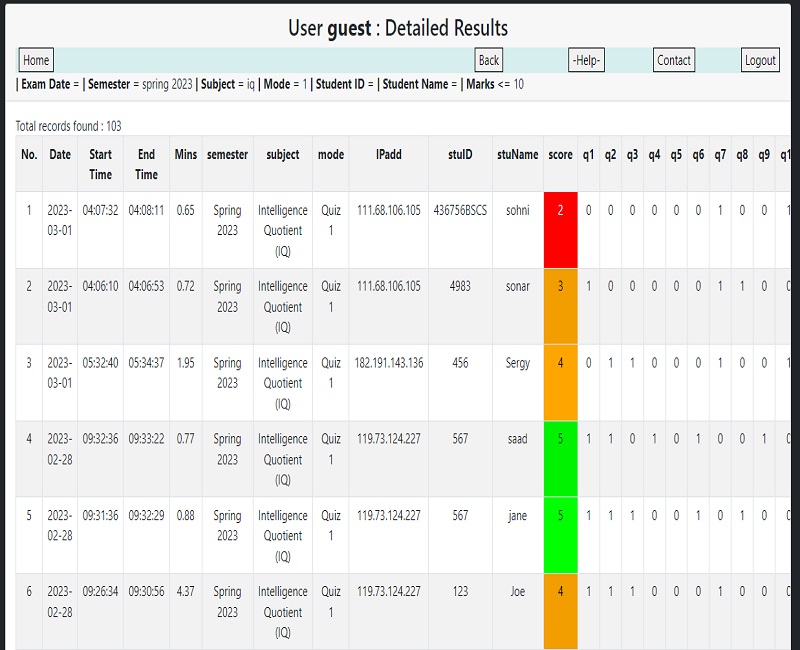
Task: Open the -Help- page
Action: (x=586, y=60)
